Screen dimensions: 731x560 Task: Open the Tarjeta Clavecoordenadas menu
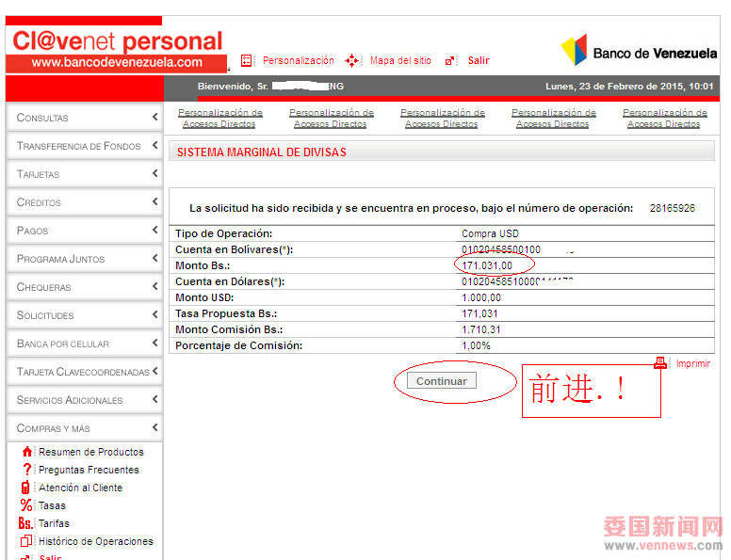click(x=85, y=372)
